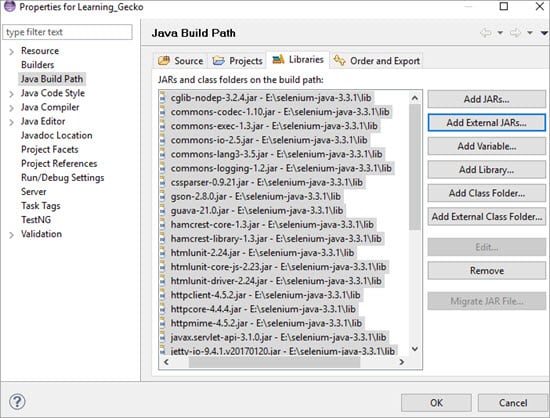Viewport: 550px width, 418px height.
Task: Click the list's horizontal scrollbar thumb
Action: [x=274, y=362]
